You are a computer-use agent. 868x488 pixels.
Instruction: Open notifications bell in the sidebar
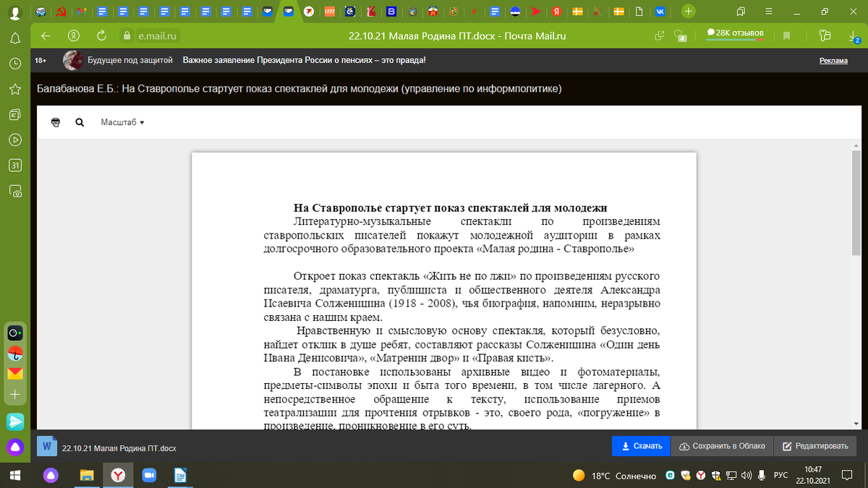click(x=14, y=39)
